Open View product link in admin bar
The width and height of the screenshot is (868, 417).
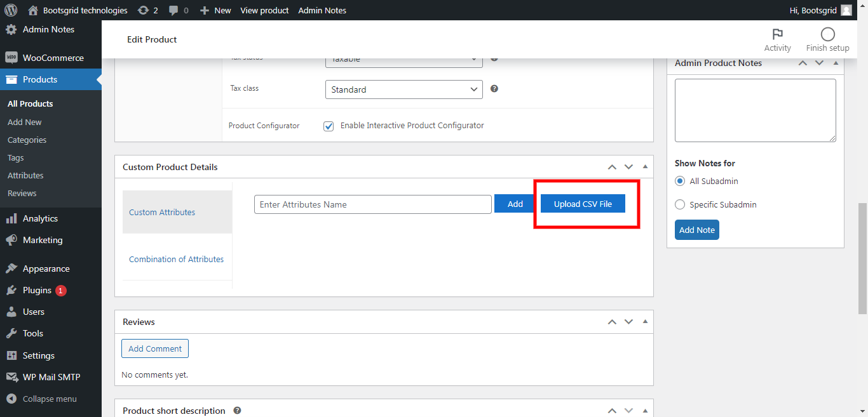[x=264, y=10]
